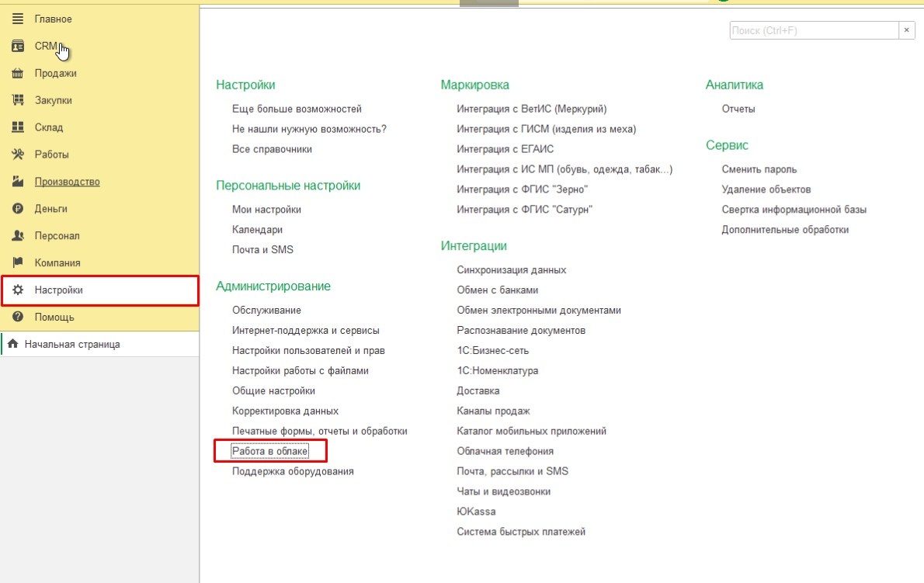
Task: Clear the search field with the X button
Action: 907,30
